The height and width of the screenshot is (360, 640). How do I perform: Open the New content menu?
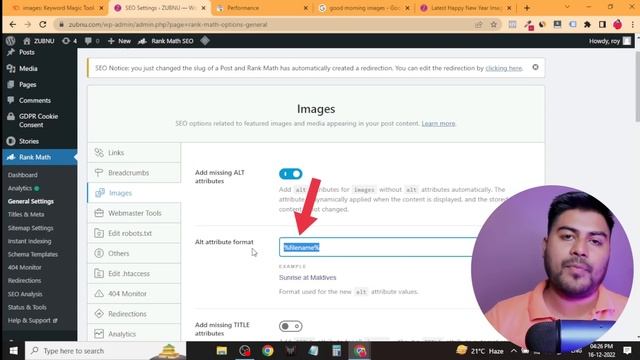(x=119, y=41)
